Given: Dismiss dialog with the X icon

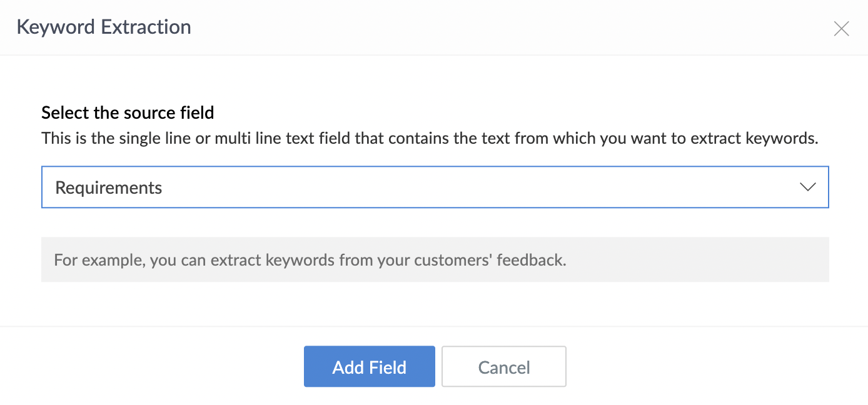Looking at the screenshot, I should coord(841,29).
